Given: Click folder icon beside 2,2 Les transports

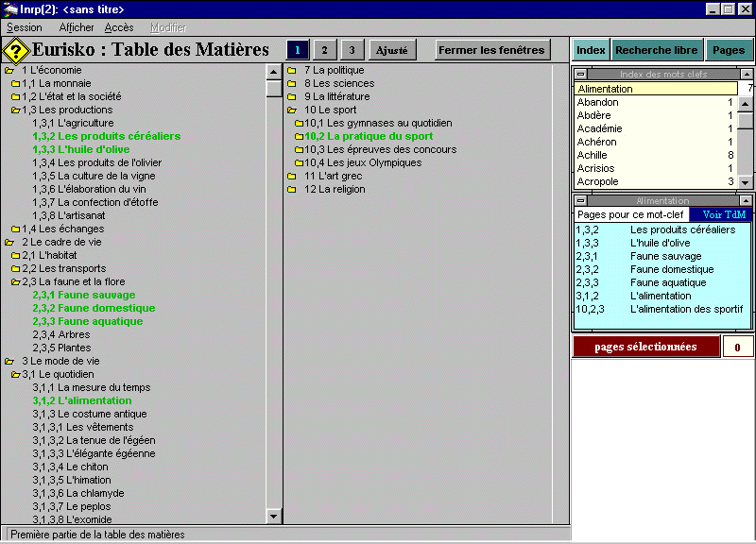Looking at the screenshot, I should (x=15, y=269).
